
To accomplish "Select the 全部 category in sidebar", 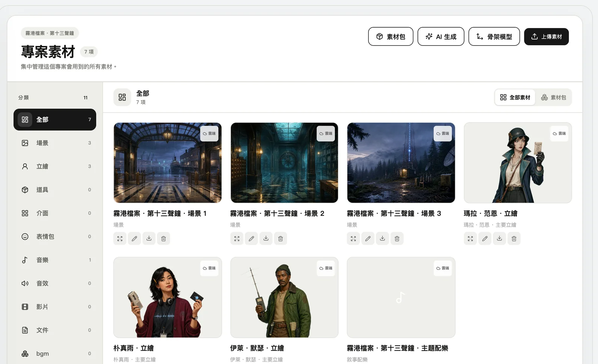I will 55,120.
